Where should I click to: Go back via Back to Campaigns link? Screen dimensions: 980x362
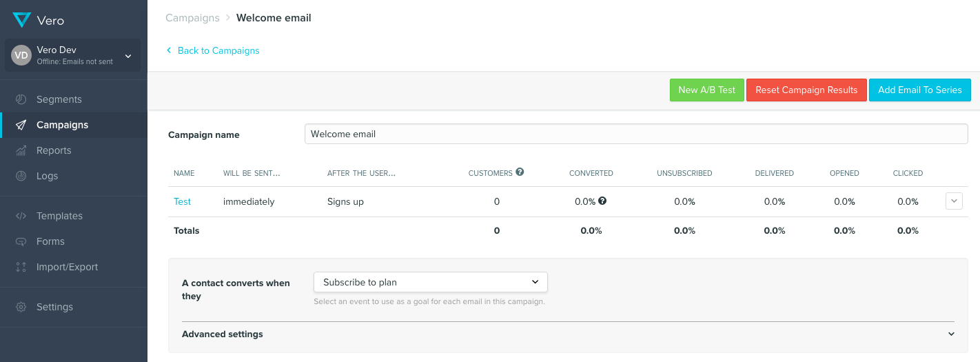pyautogui.click(x=218, y=50)
